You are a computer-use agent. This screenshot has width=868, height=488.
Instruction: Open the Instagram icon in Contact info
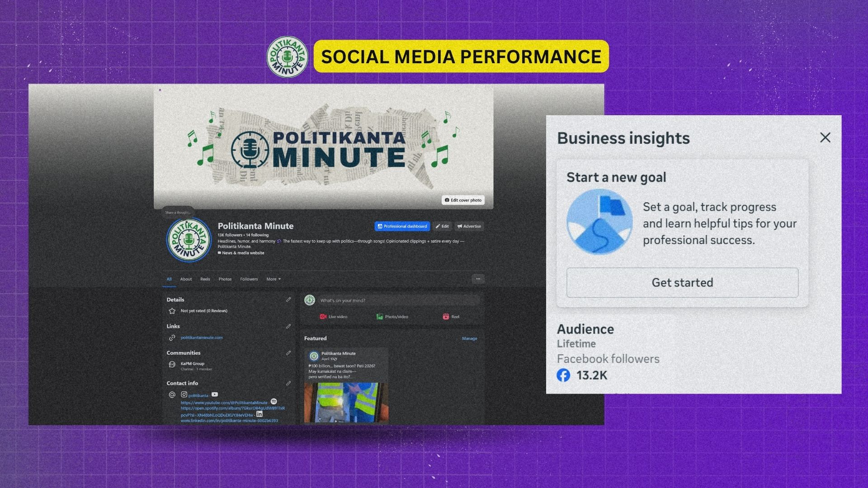tap(184, 394)
